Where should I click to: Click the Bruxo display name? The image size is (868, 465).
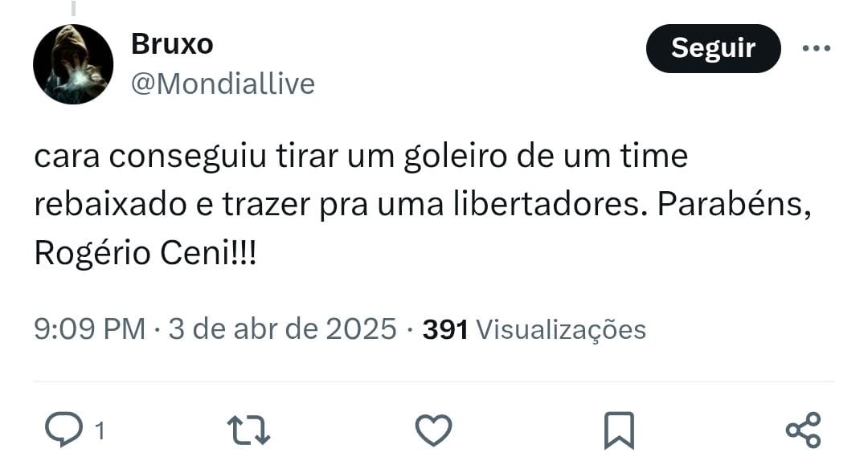(172, 43)
